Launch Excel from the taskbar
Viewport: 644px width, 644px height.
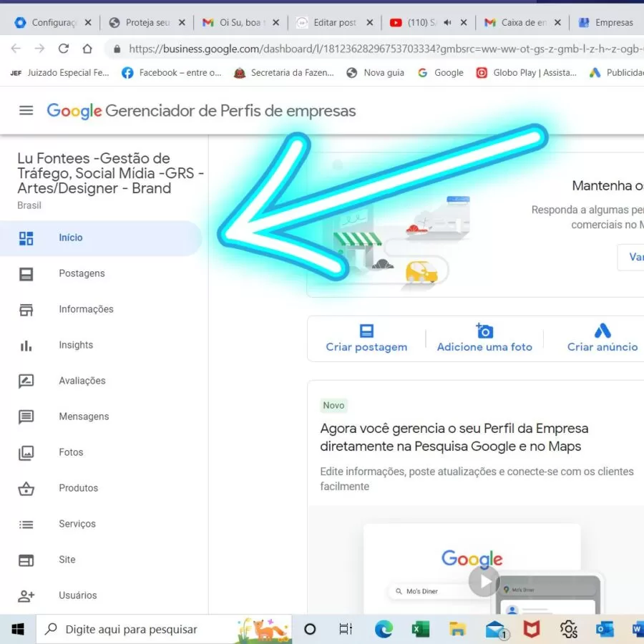(421, 629)
